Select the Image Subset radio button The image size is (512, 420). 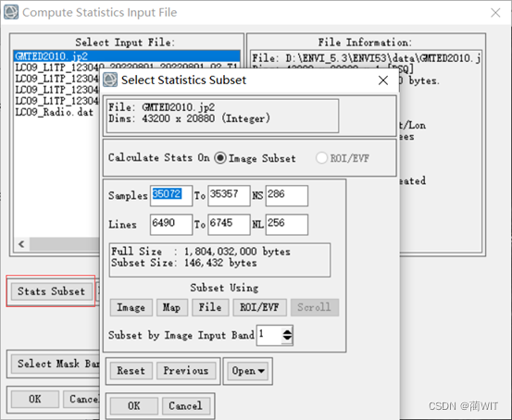220,158
